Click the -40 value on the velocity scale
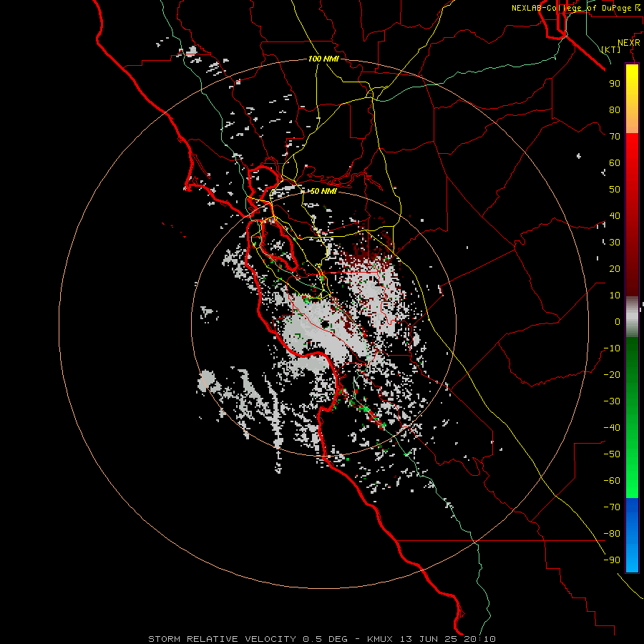Image resolution: width=644 pixels, height=644 pixels. (612, 428)
